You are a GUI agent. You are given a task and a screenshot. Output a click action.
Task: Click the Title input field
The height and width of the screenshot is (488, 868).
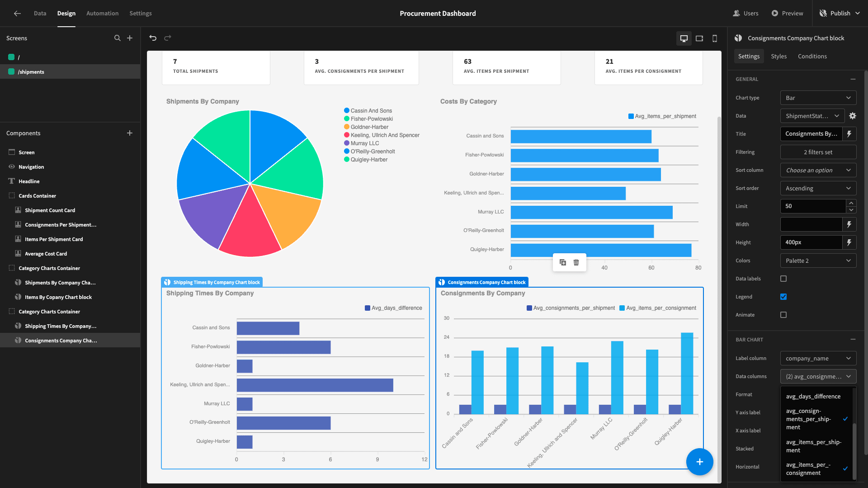(811, 134)
